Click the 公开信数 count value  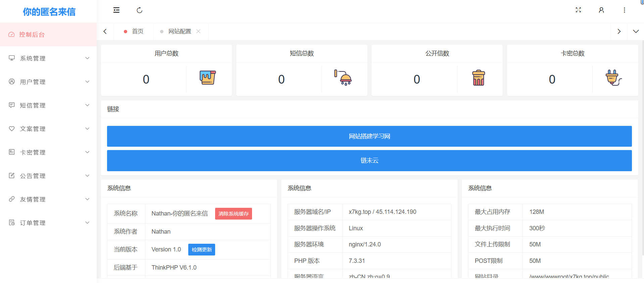(417, 79)
